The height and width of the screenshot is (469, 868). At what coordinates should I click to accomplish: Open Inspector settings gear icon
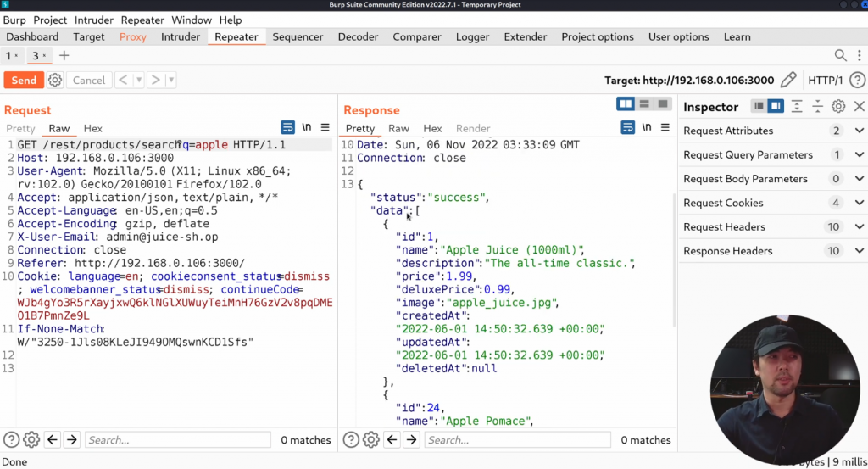[837, 107]
